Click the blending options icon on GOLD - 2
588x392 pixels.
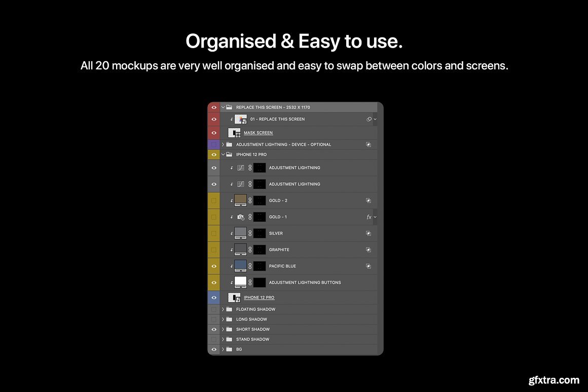369,201
